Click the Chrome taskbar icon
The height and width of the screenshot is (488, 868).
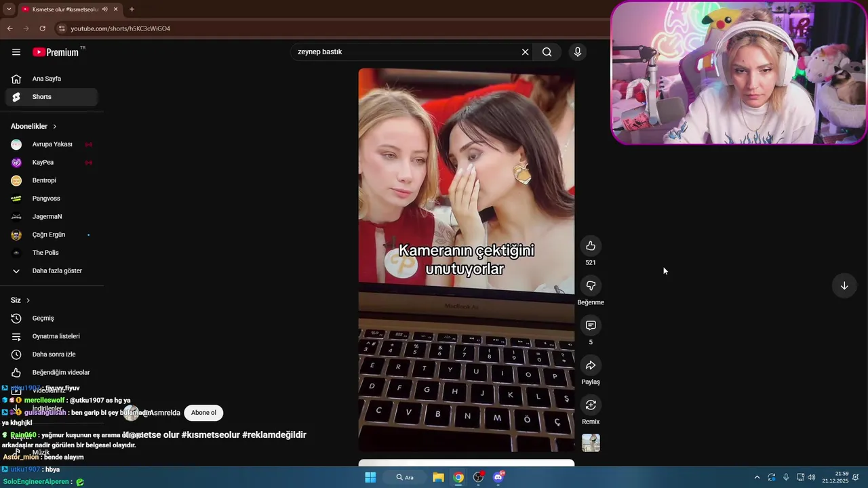pyautogui.click(x=458, y=477)
